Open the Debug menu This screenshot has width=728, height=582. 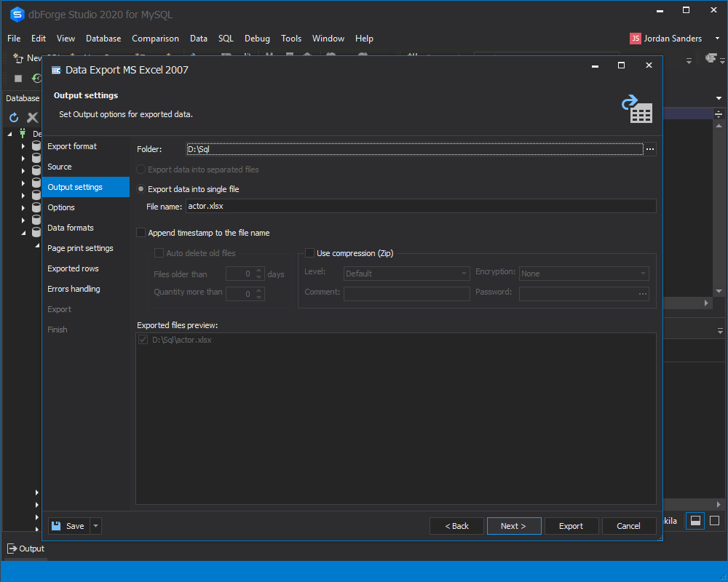(257, 39)
